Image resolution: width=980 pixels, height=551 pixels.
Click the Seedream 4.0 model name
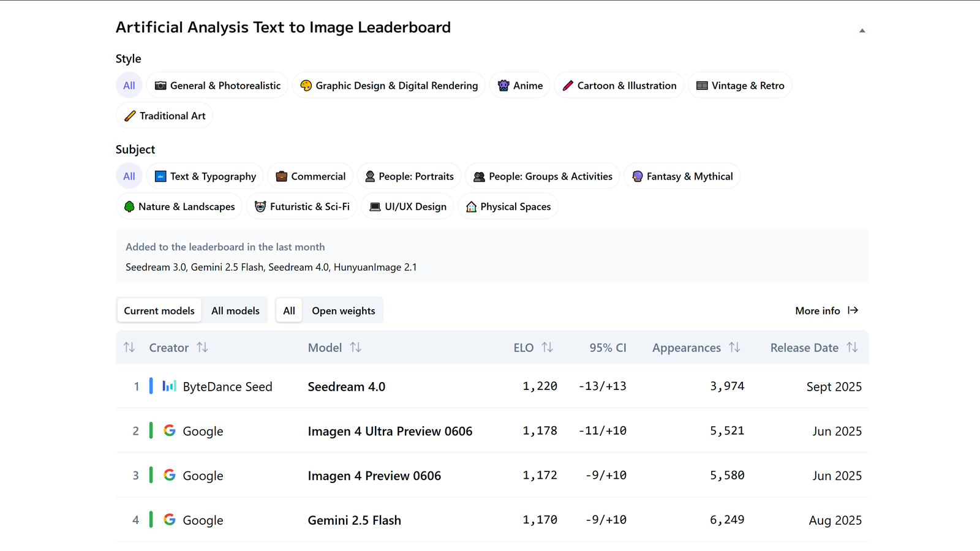[347, 387]
